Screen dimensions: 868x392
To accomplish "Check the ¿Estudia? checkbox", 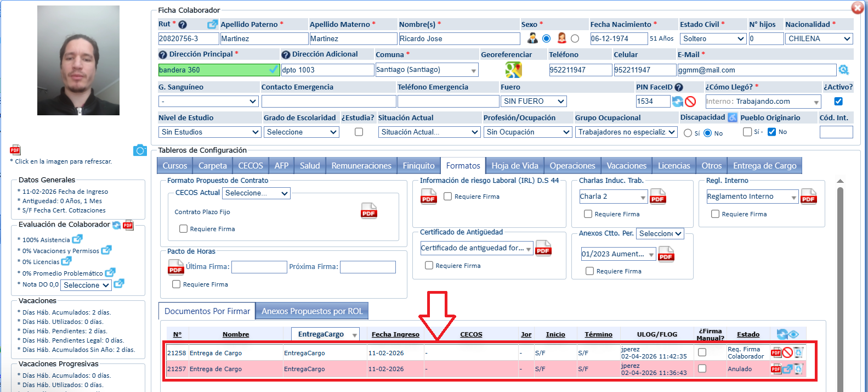I will (x=359, y=132).
